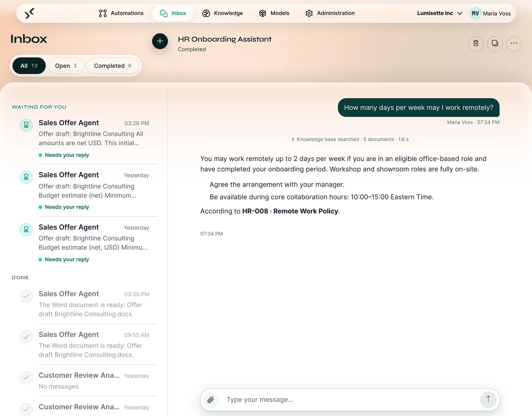
Task: Open the Administration settings
Action: [x=330, y=13]
